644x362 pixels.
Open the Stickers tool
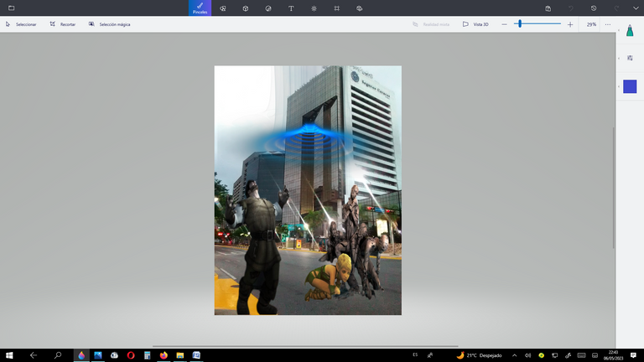click(268, 8)
